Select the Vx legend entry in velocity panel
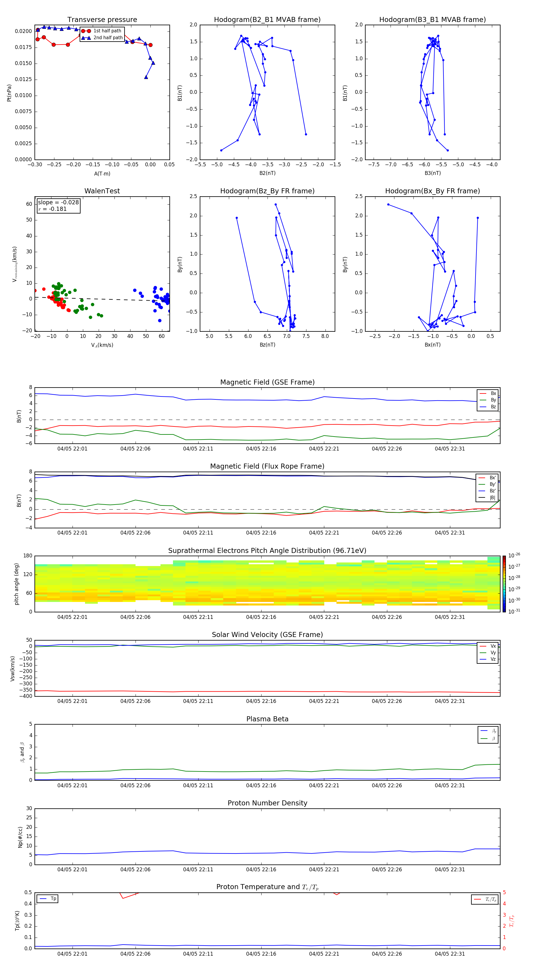The width and height of the screenshot is (535, 980). (488, 646)
